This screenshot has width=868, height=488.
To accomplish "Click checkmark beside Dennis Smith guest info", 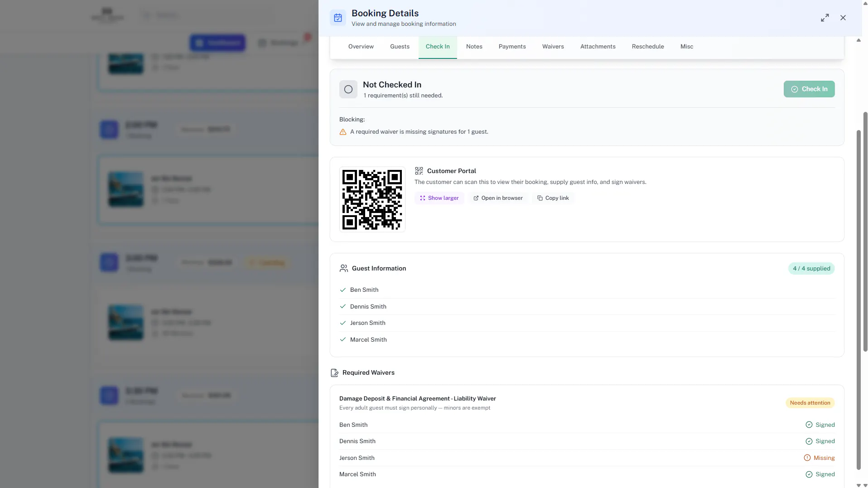I will click(343, 306).
